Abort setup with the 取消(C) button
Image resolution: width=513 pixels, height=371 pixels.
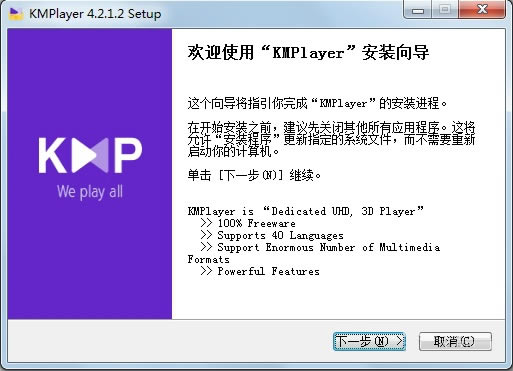pos(455,341)
